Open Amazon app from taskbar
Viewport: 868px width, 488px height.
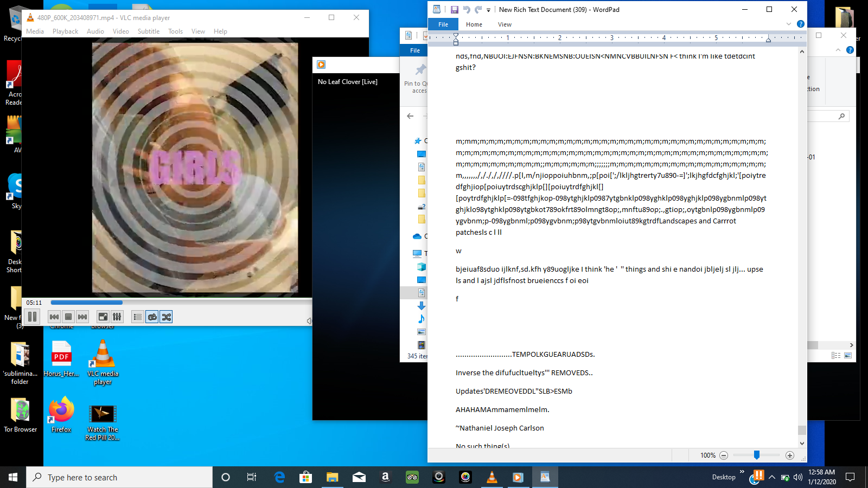(386, 477)
